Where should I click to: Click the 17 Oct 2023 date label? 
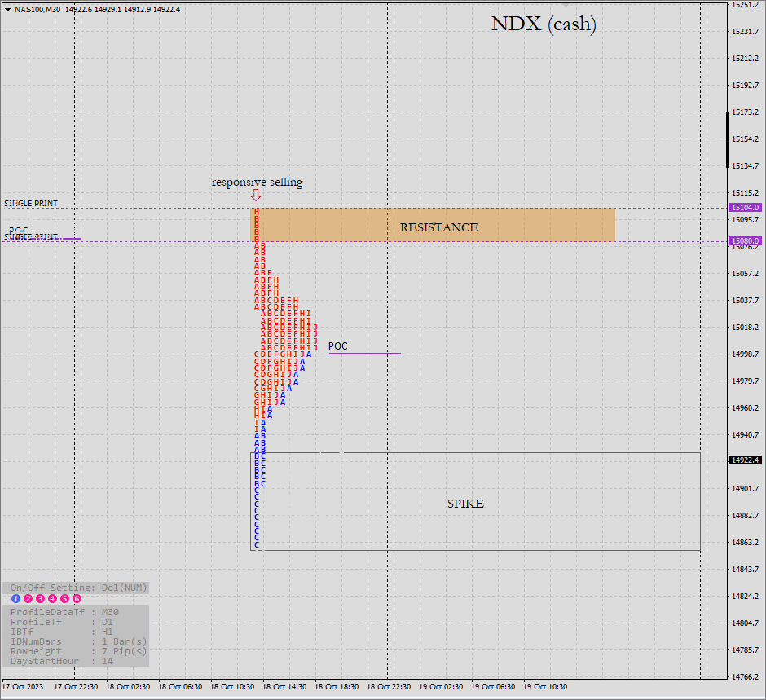pyautogui.click(x=23, y=687)
